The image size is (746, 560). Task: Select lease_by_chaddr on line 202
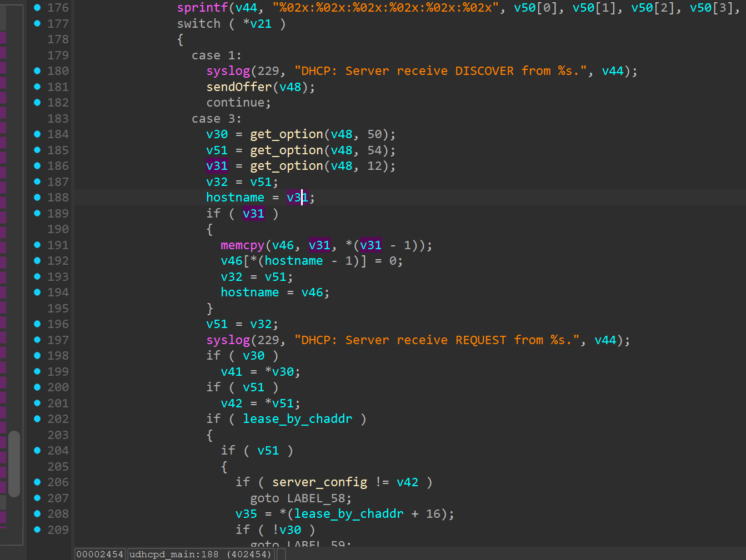point(298,419)
